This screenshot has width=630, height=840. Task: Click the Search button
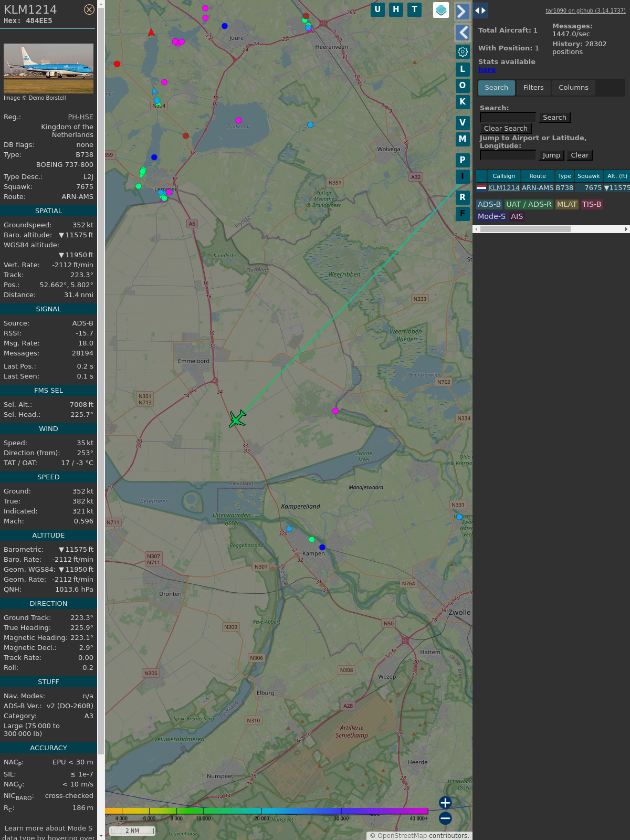click(x=554, y=118)
